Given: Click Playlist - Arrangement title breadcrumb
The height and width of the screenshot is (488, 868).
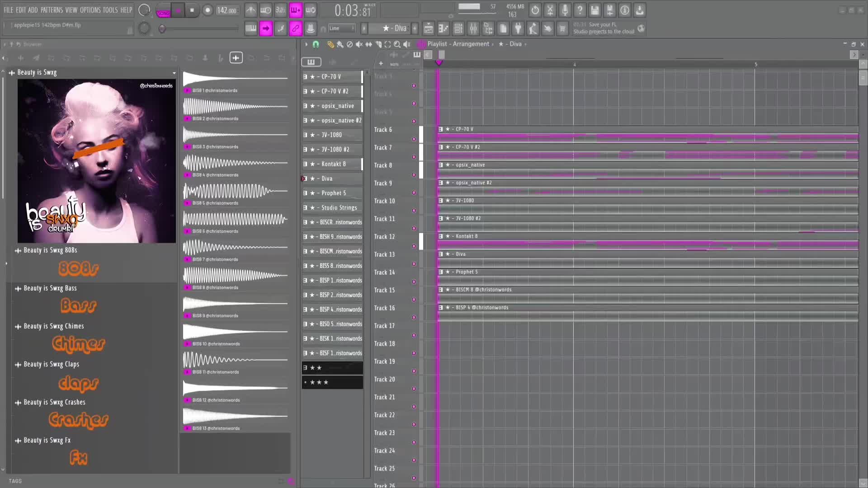Looking at the screenshot, I should [458, 44].
